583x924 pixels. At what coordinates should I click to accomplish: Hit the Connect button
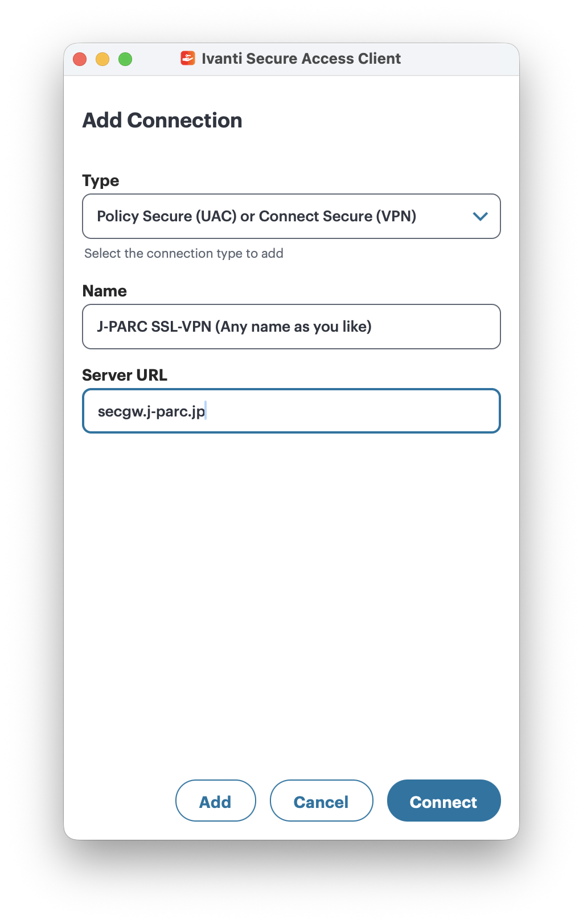click(x=444, y=801)
